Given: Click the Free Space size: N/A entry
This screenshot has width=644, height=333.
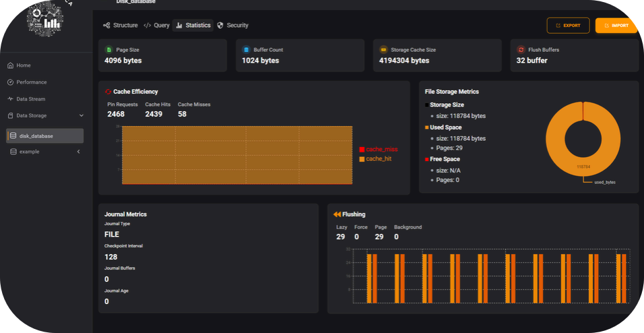Looking at the screenshot, I should tap(449, 170).
